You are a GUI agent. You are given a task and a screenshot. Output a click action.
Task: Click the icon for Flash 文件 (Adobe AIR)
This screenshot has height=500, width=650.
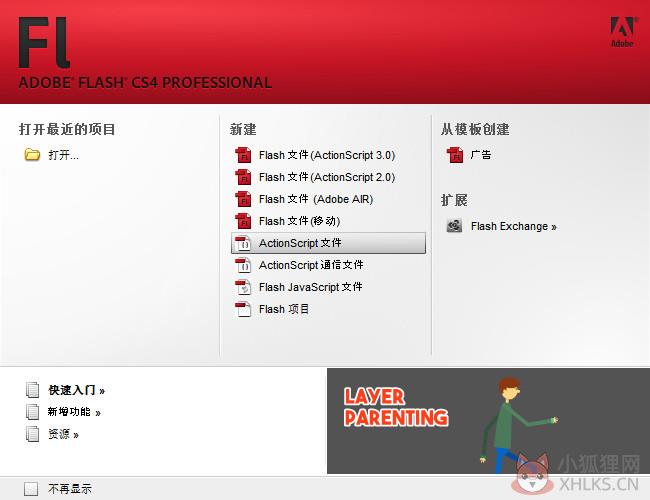(x=243, y=199)
